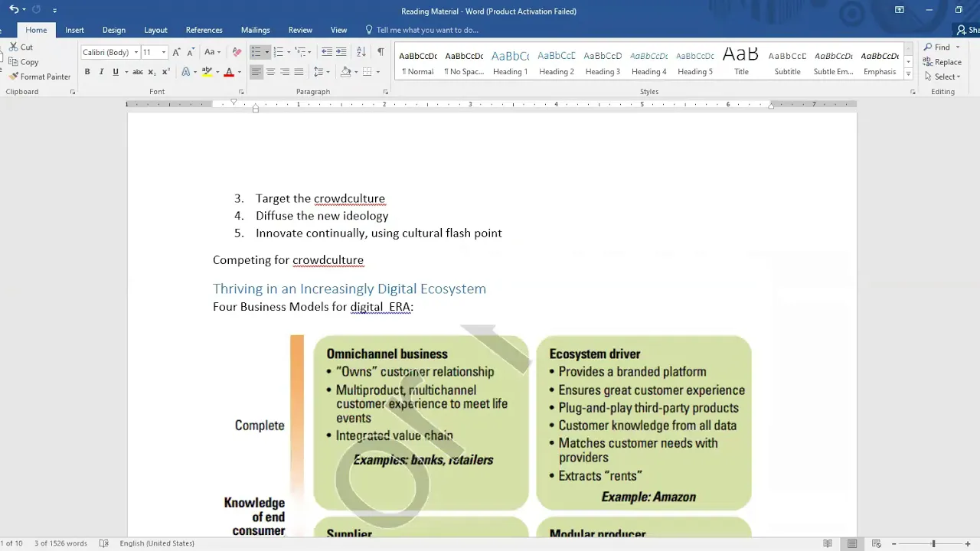980x551 pixels.
Task: Apply the Subtitle style
Action: pyautogui.click(x=787, y=62)
